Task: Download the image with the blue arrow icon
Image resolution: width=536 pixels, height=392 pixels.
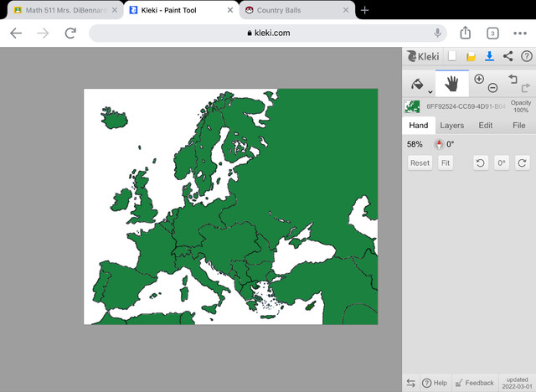Action: 489,56
